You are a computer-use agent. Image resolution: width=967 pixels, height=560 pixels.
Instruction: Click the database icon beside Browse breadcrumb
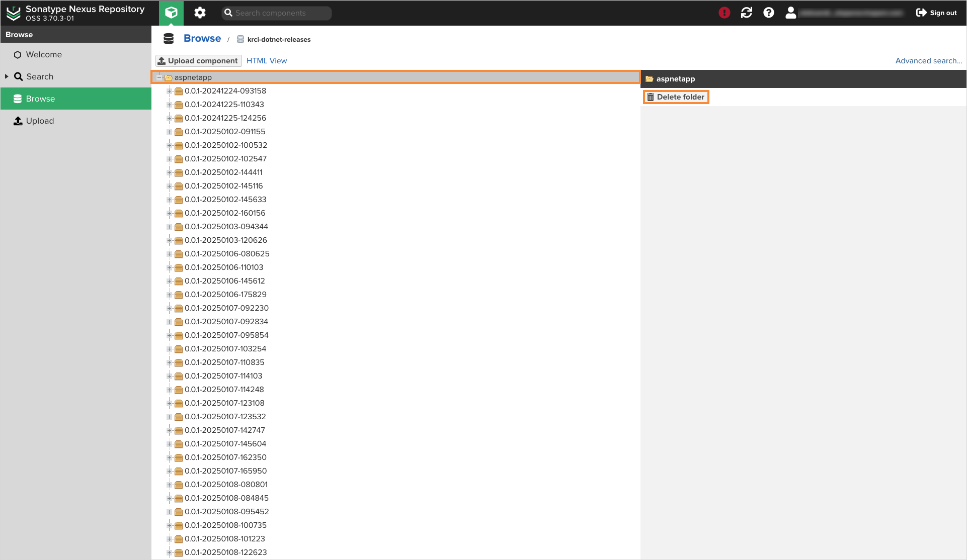pyautogui.click(x=169, y=38)
